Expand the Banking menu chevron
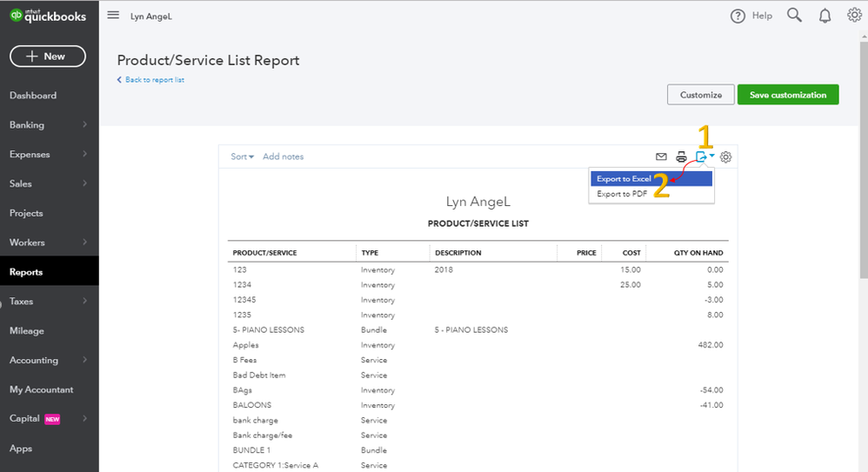 pyautogui.click(x=84, y=124)
